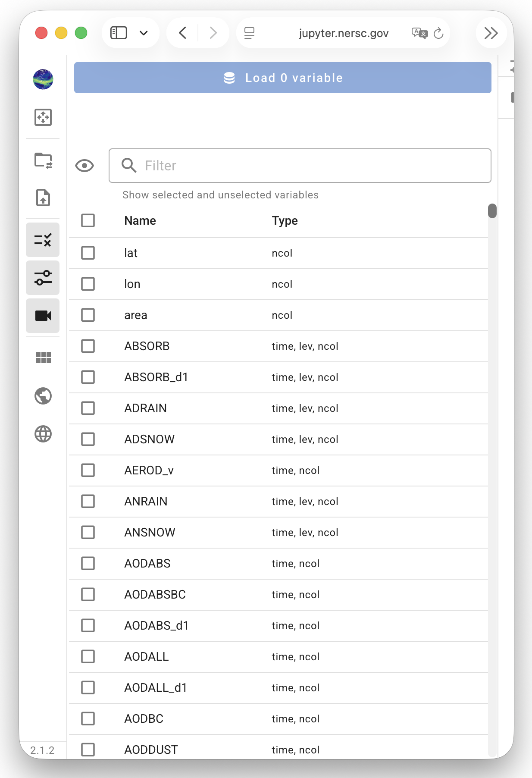This screenshot has height=778, width=532.
Task: Select the ANRAIN variable checkbox
Action: (88, 501)
